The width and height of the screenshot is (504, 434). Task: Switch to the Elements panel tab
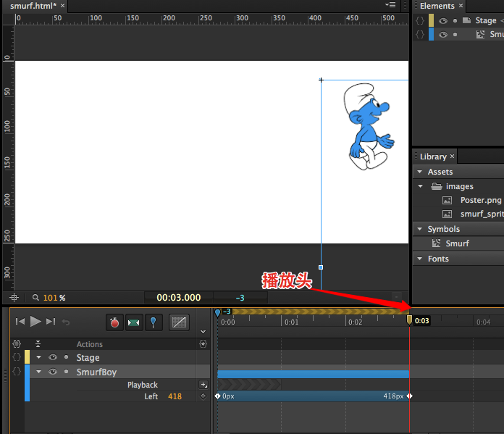click(437, 6)
